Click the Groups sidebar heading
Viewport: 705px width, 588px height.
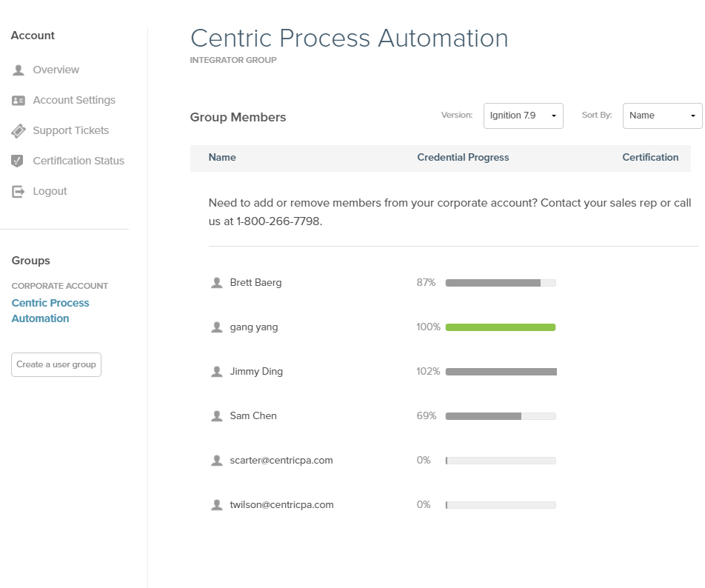(x=30, y=261)
